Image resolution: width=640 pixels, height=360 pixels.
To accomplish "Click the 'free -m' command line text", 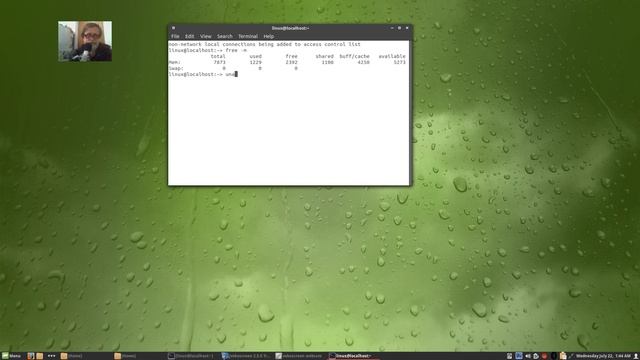I will click(236, 50).
